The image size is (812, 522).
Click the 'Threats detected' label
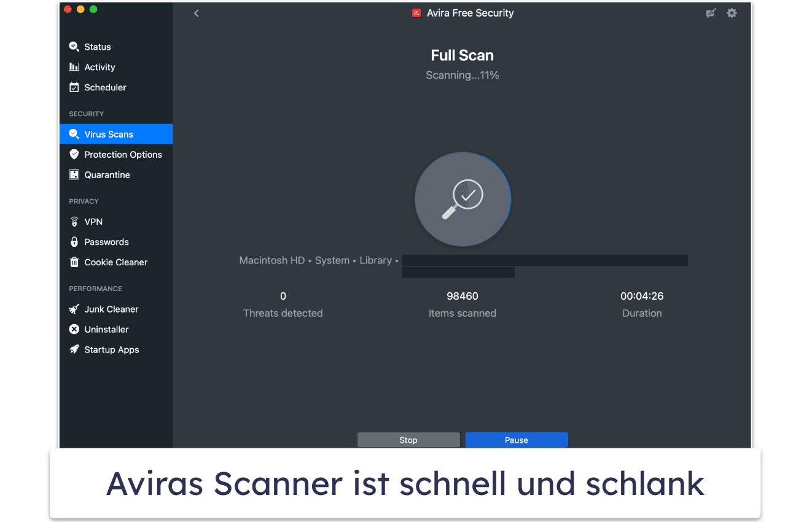pos(283,313)
